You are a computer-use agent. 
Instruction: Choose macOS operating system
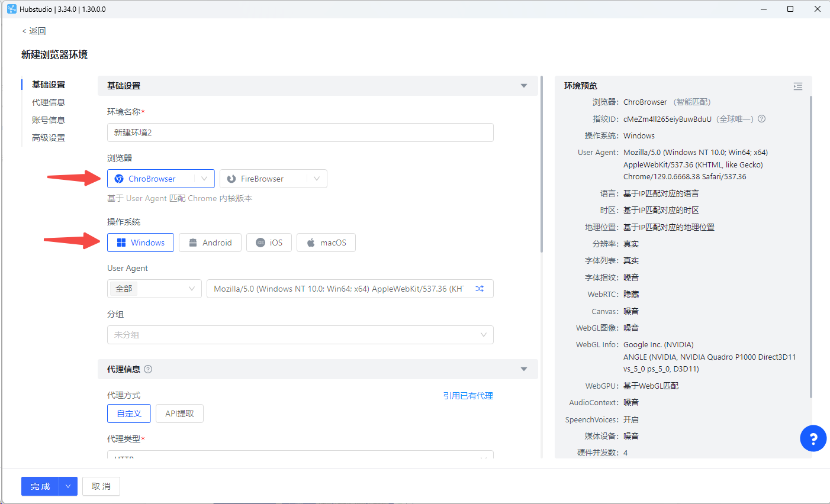(x=326, y=243)
